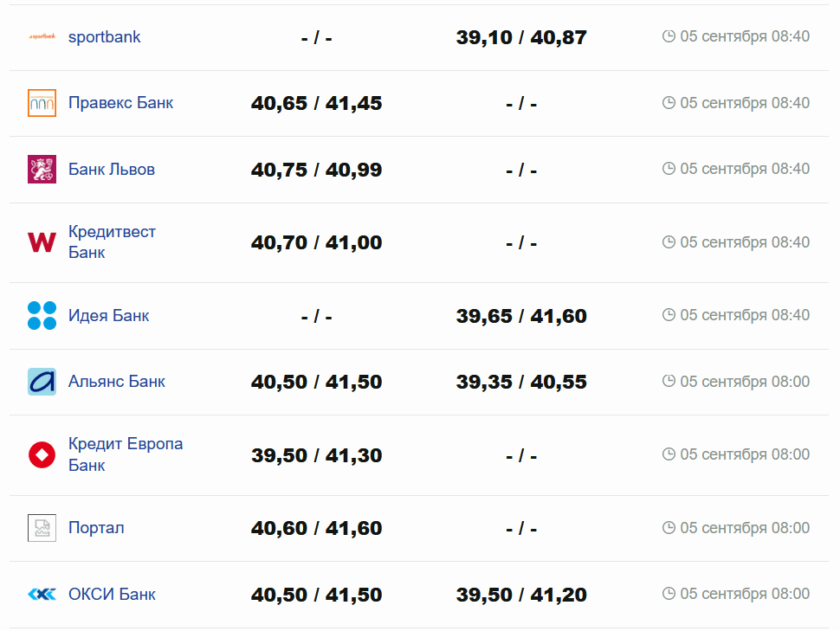The width and height of the screenshot is (840, 631).
Task: Open the Правекс Банк link
Action: (x=120, y=103)
